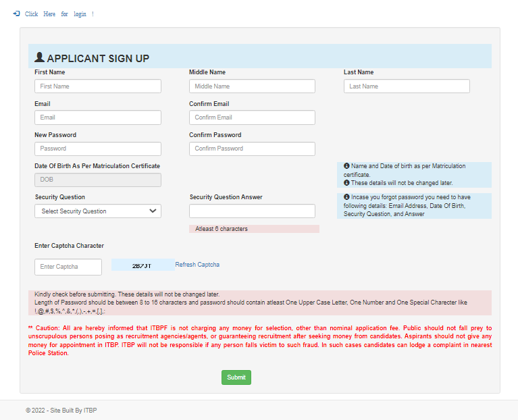This screenshot has width=518, height=420.
Task: Select the Confirm Password field
Action: coord(252,149)
